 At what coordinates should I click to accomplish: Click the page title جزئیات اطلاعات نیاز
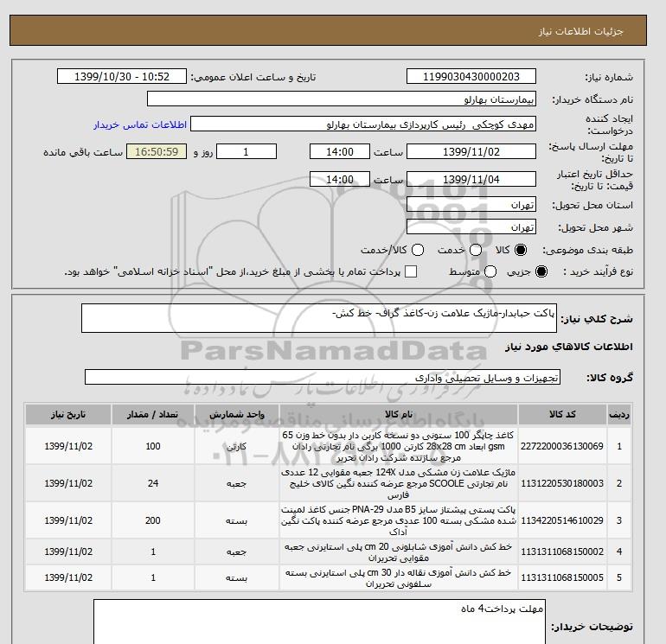(x=580, y=31)
